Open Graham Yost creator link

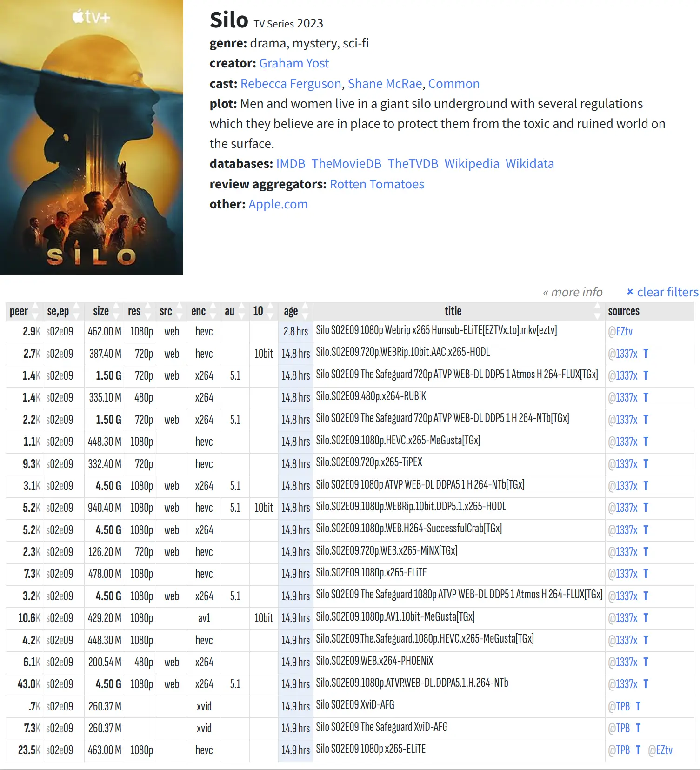tap(294, 63)
